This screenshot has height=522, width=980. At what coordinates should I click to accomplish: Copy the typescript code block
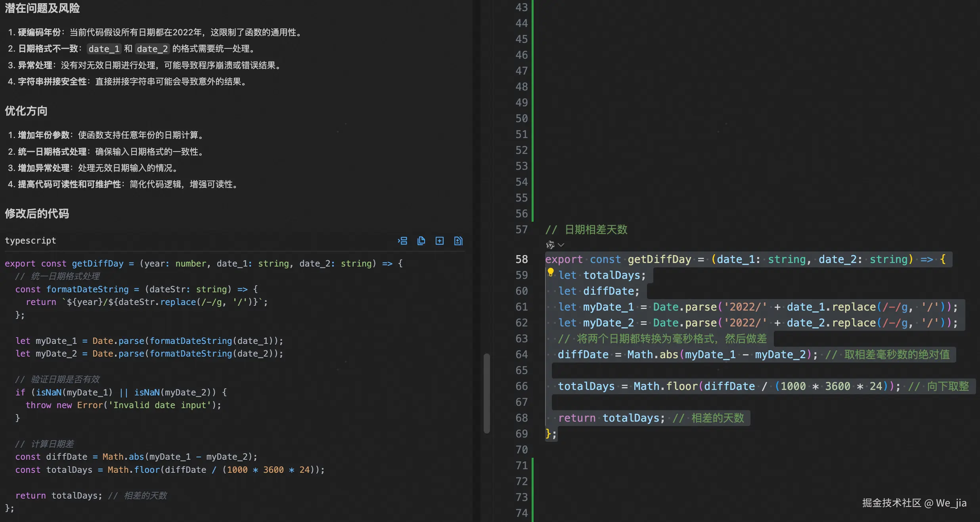(421, 241)
